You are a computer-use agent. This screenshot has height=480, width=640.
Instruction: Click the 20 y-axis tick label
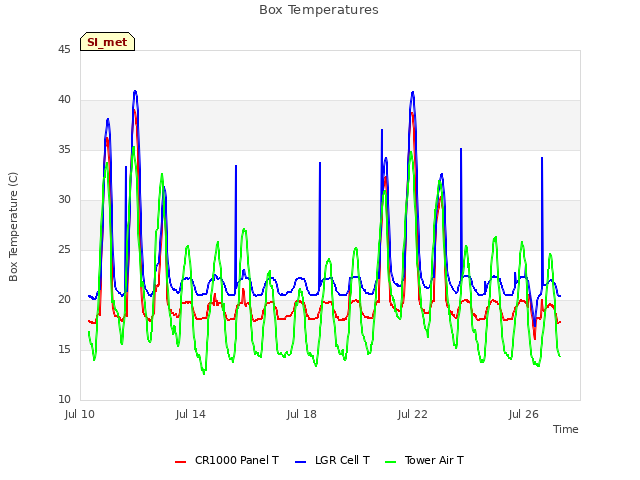64,299
